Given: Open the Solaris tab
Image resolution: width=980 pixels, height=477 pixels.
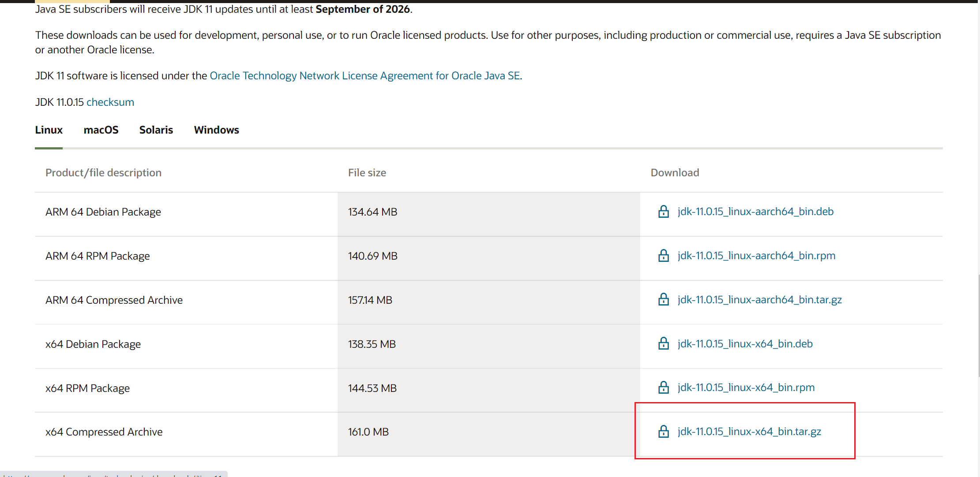Looking at the screenshot, I should coord(156,130).
